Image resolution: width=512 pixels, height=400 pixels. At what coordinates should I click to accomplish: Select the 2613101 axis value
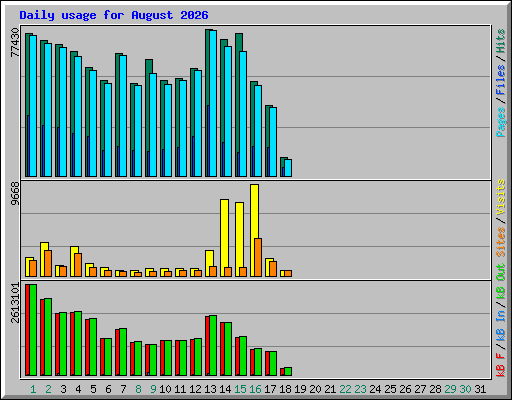[x=15, y=303]
